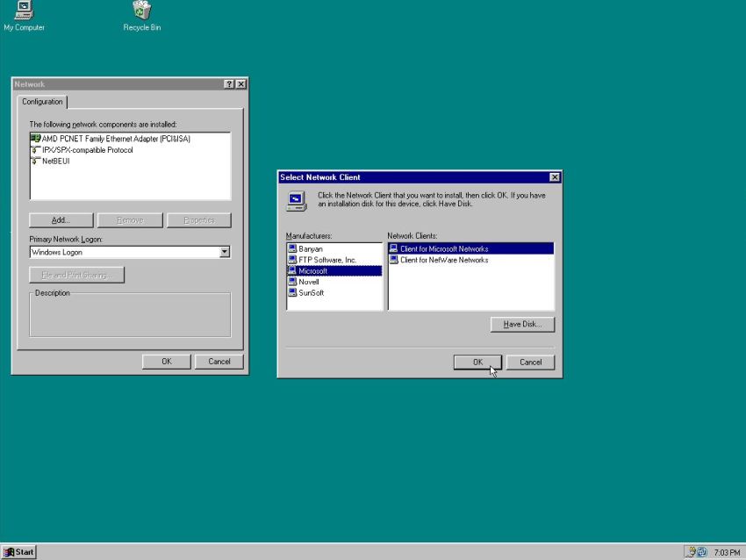Select the AMD PCNET adapter icon

pos(35,139)
